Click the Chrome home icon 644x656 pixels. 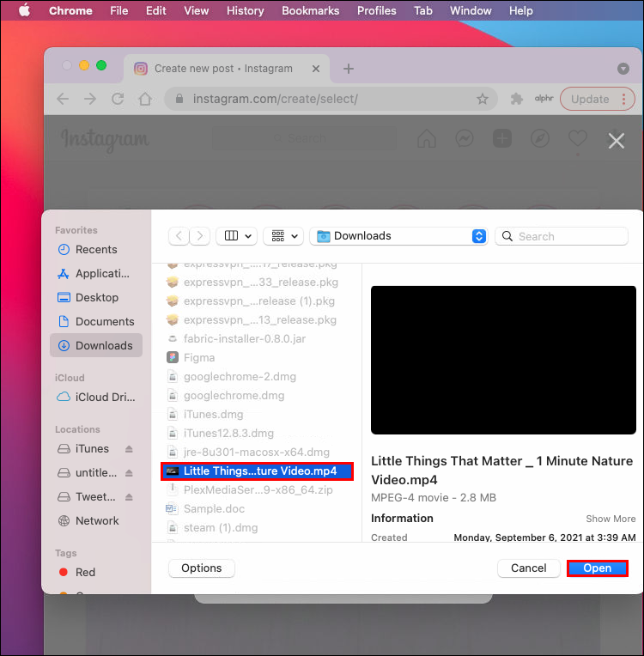pyautogui.click(x=145, y=99)
